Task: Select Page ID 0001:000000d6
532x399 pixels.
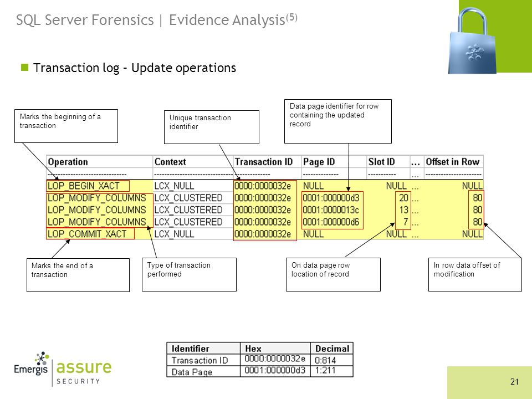Action: point(331,222)
